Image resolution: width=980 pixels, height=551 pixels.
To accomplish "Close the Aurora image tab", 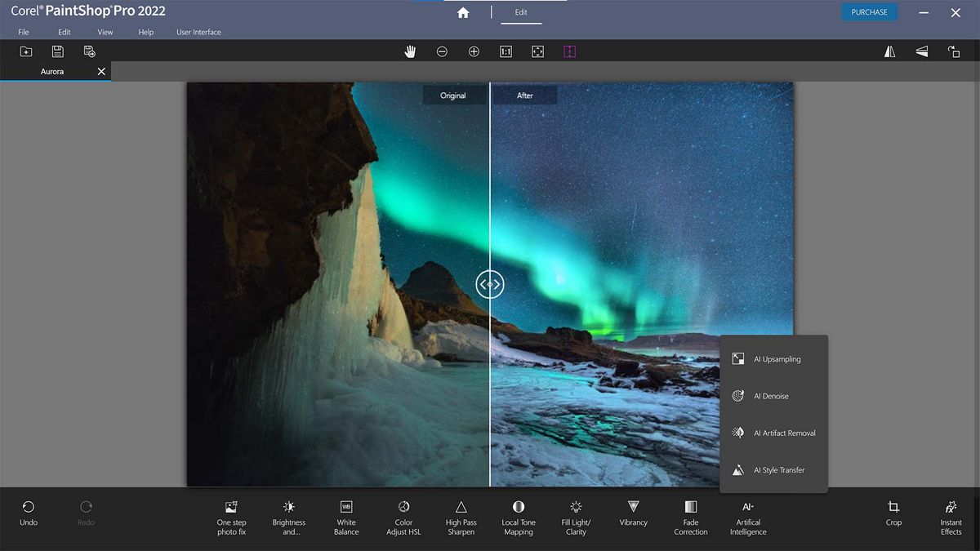I will pyautogui.click(x=101, y=71).
